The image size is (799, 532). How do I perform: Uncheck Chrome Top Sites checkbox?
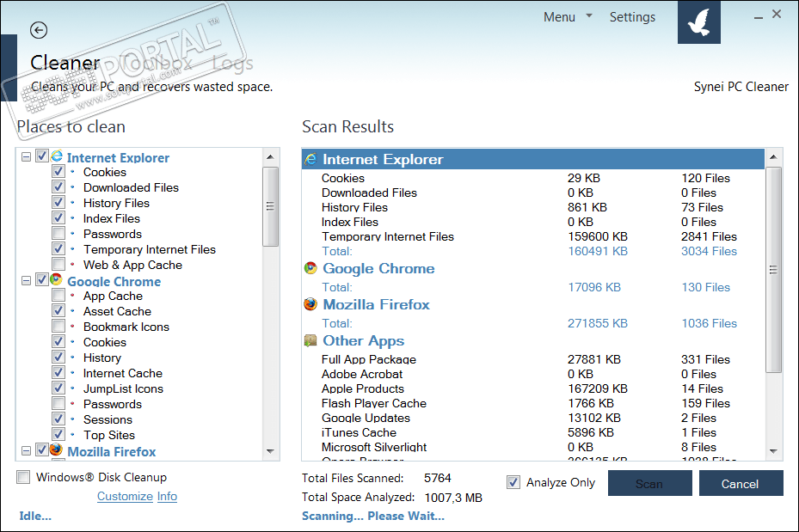coord(58,434)
